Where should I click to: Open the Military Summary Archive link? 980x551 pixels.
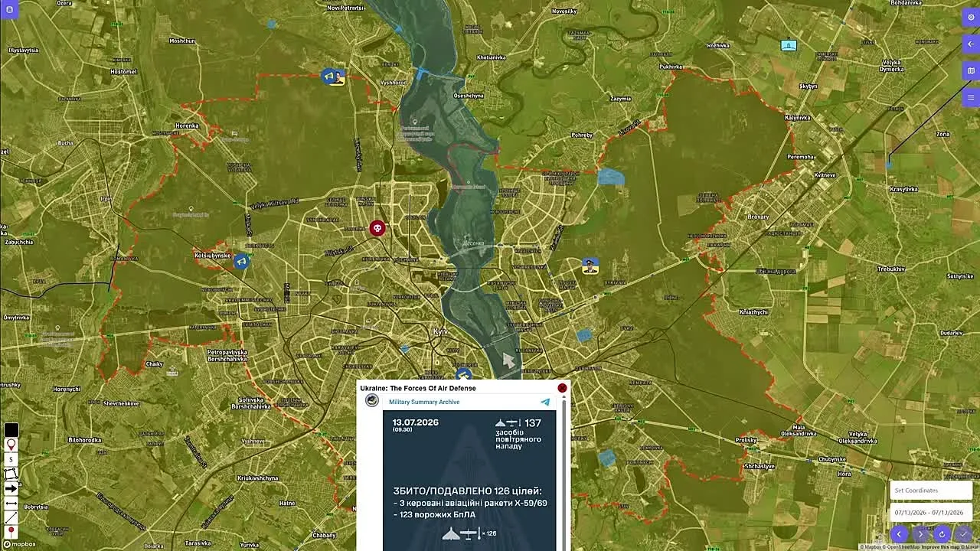pyautogui.click(x=424, y=402)
